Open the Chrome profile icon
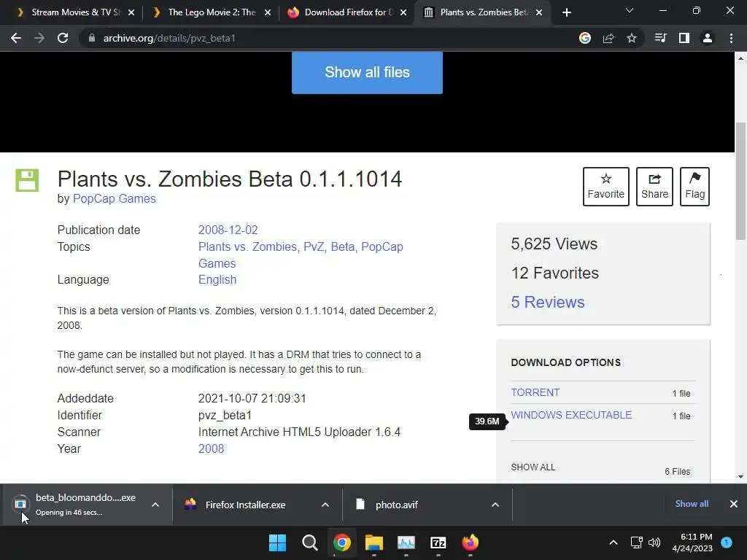 (x=708, y=38)
